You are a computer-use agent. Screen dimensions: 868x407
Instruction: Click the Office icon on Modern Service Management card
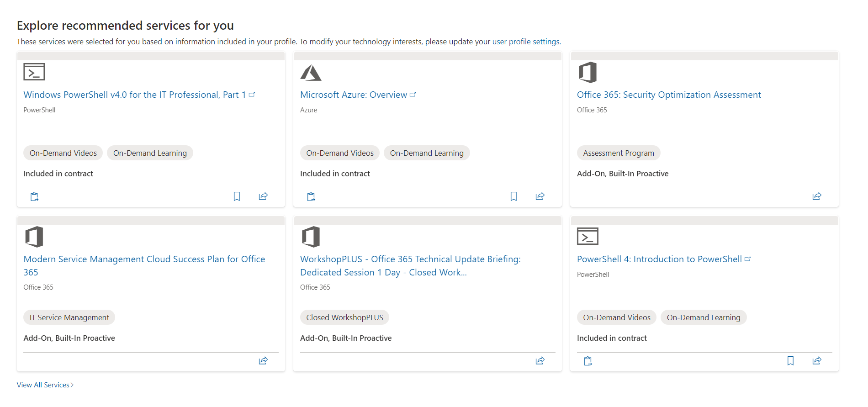coord(34,237)
